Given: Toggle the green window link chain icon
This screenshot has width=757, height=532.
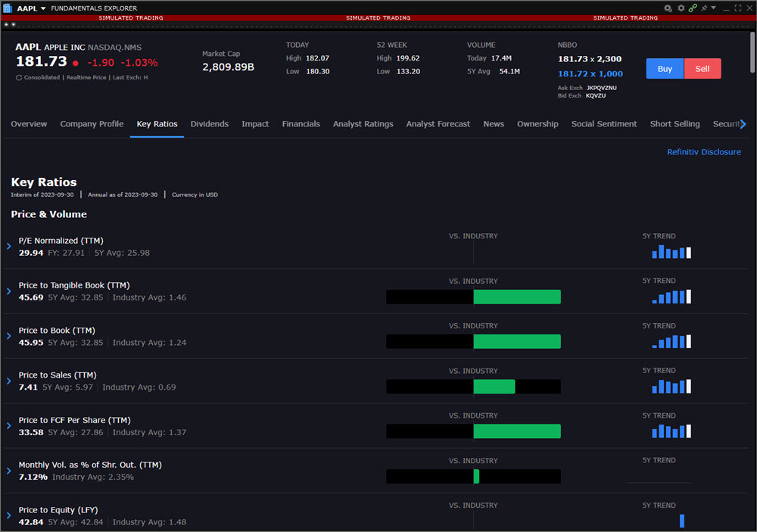Looking at the screenshot, I should point(693,8).
